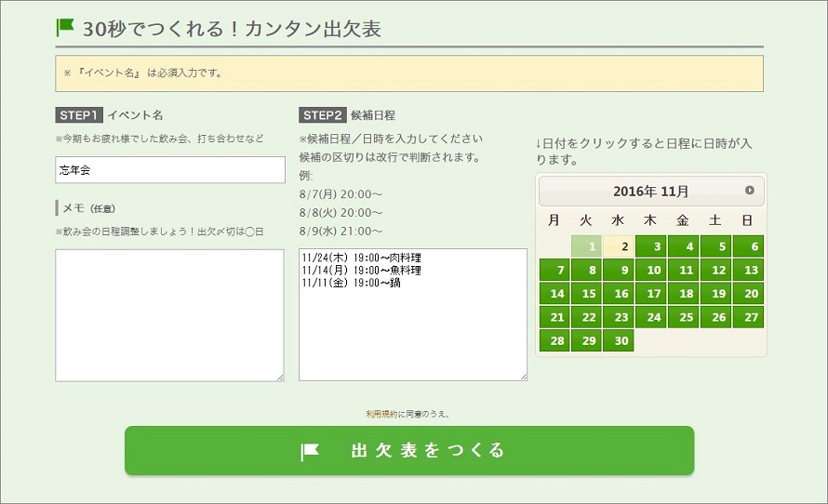828x504 pixels.
Task: Open the 利用規約 link
Action: tap(381, 415)
